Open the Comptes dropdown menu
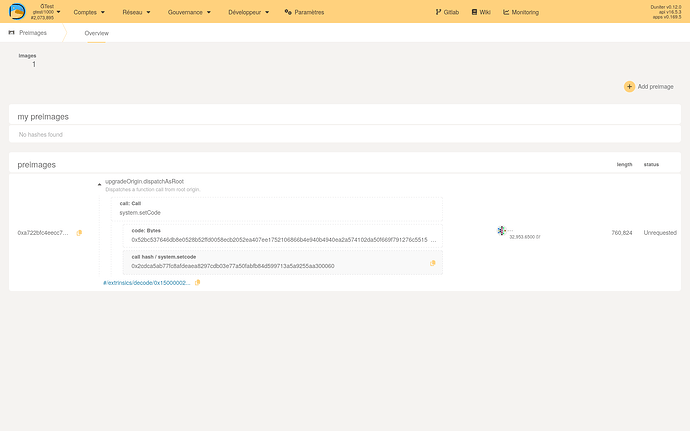 pyautogui.click(x=91, y=11)
